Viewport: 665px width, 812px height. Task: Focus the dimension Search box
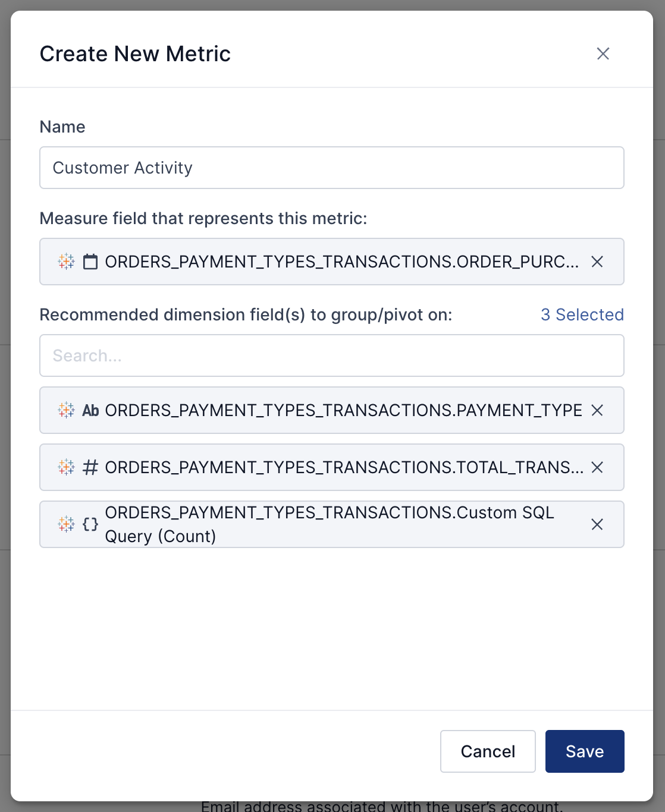(x=331, y=355)
